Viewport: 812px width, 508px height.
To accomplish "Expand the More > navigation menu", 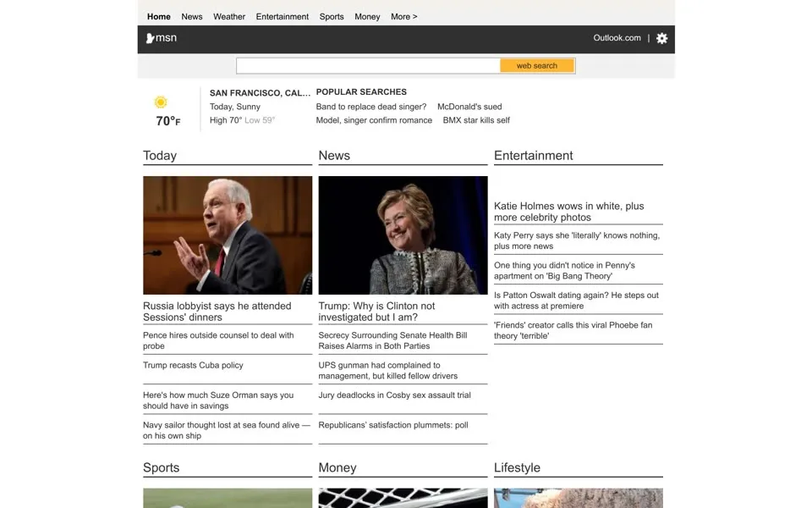I will (x=404, y=17).
